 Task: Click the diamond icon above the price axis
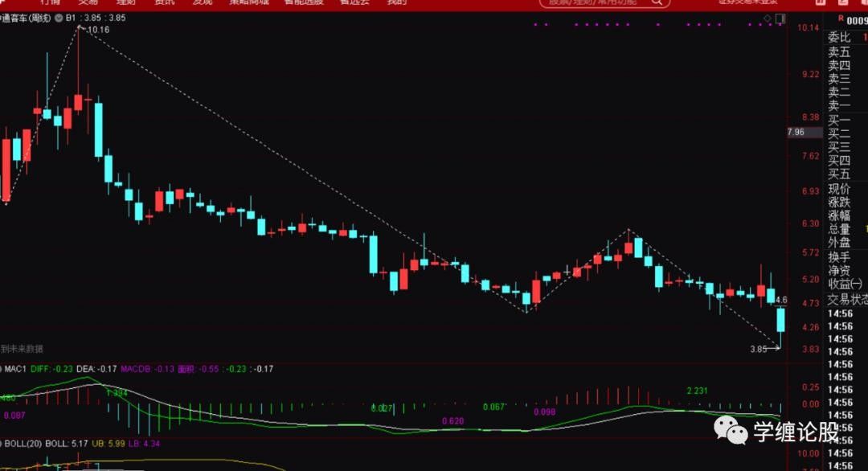(768, 18)
